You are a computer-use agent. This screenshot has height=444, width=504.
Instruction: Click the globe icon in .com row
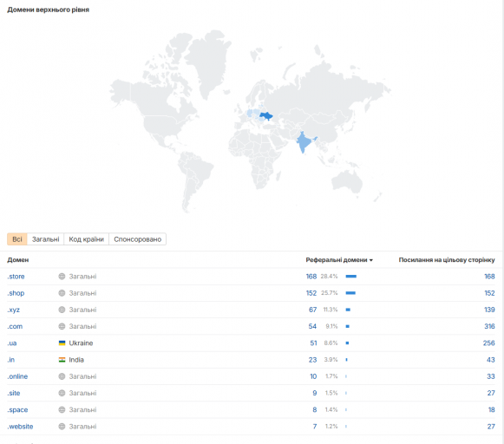[x=62, y=327]
